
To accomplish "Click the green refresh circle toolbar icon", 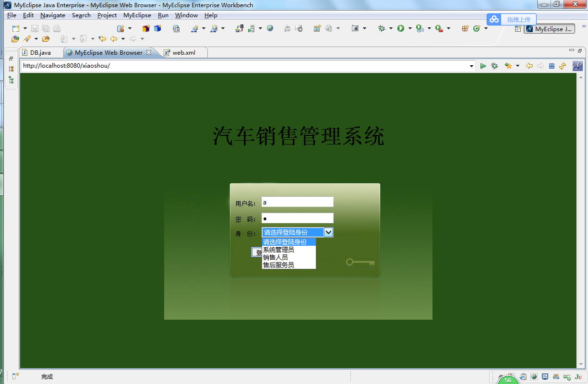I will click(x=477, y=29).
